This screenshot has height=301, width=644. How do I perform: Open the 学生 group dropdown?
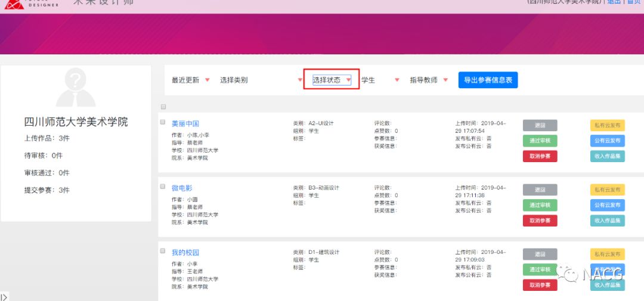(380, 80)
